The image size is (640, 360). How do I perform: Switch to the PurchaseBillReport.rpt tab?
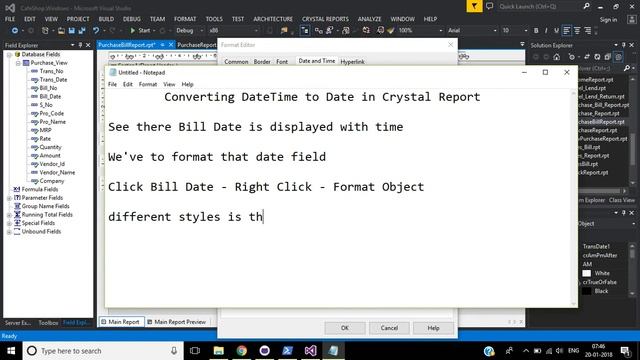[x=127, y=45]
